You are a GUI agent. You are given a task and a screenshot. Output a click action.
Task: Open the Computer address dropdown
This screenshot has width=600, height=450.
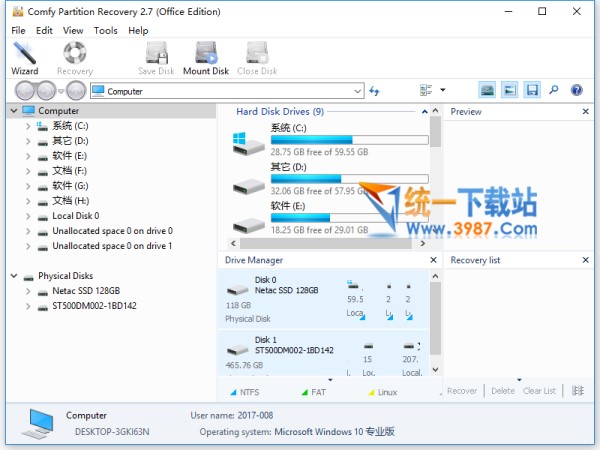357,91
